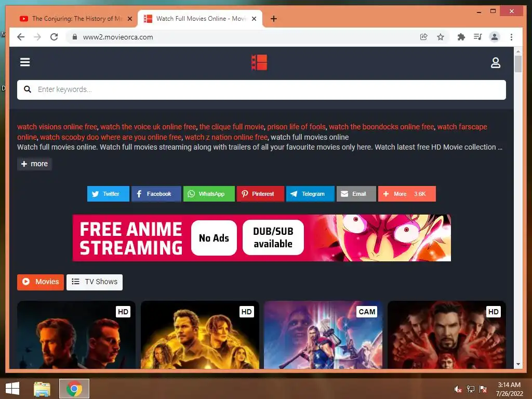Click the search magnifier icon
The width and height of the screenshot is (532, 399).
click(x=28, y=89)
